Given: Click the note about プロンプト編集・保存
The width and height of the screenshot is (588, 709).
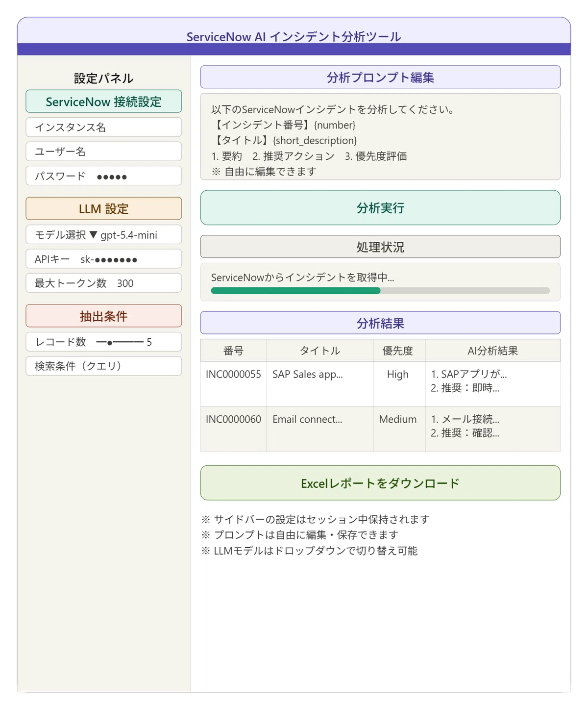Looking at the screenshot, I should (x=299, y=535).
